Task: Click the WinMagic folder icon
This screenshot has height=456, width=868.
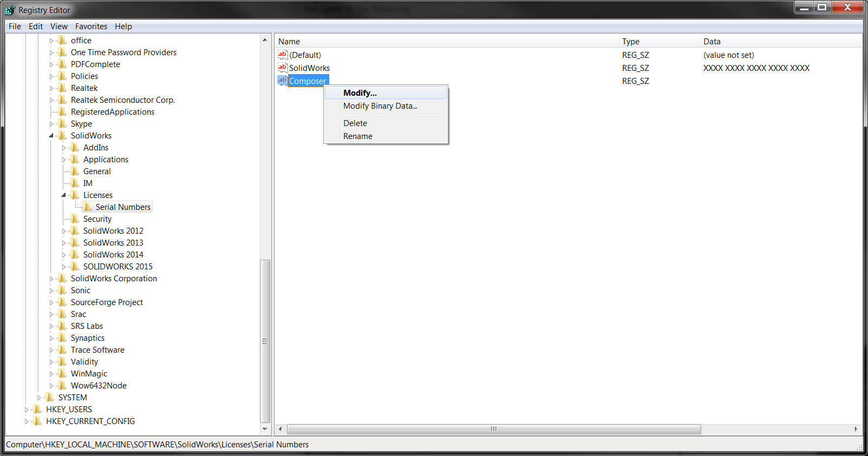Action: pyautogui.click(x=63, y=374)
